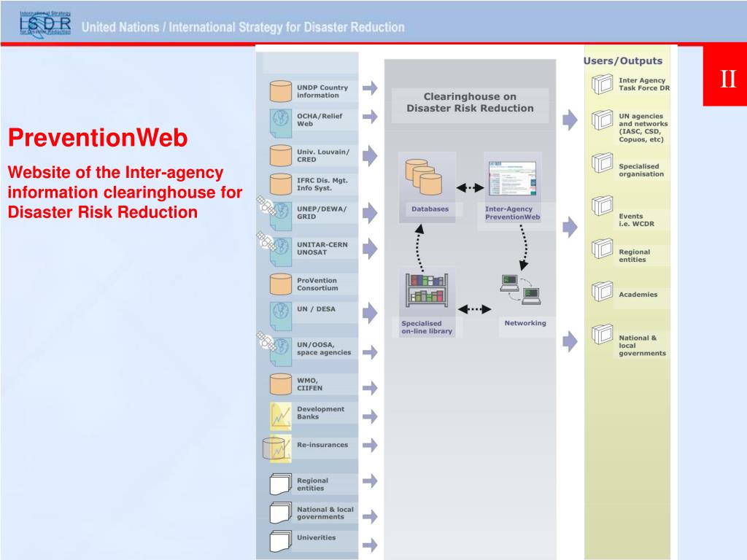
Task: Click the 'Events i.e. WCDR' label
Action: tap(636, 220)
